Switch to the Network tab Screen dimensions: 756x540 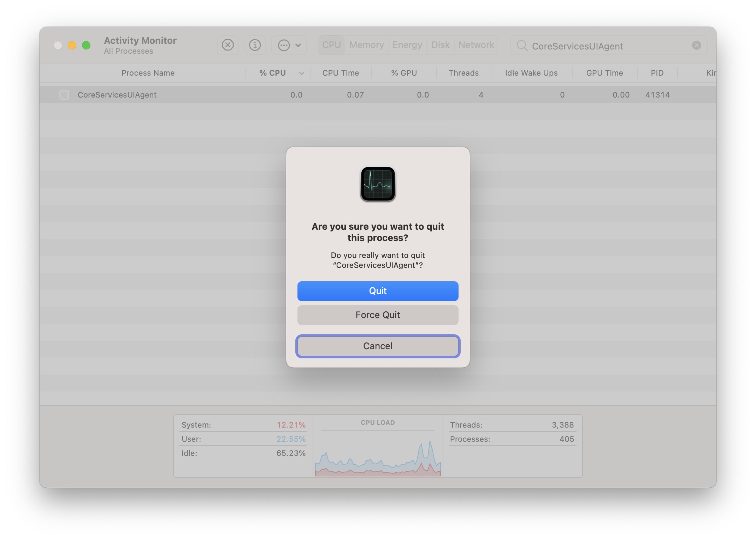(x=476, y=45)
